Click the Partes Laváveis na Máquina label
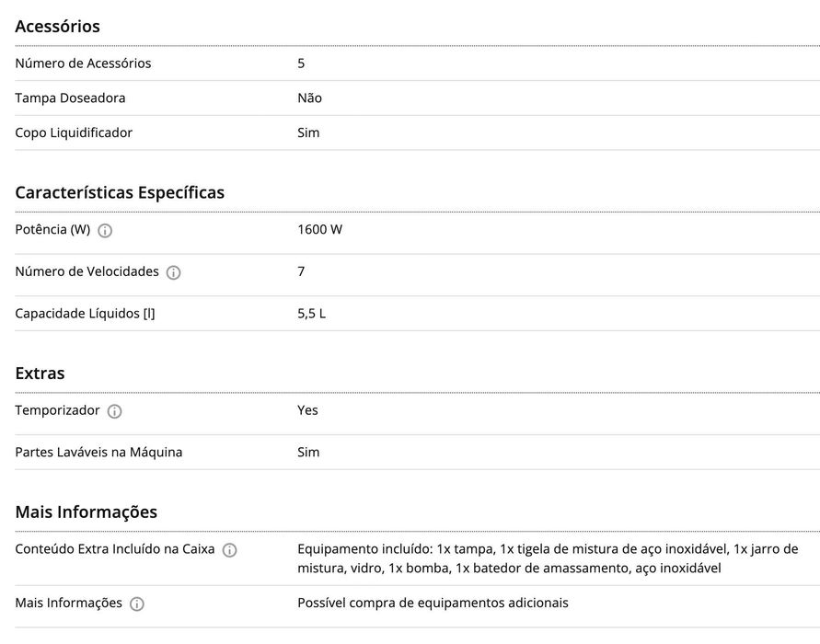 pyautogui.click(x=98, y=453)
